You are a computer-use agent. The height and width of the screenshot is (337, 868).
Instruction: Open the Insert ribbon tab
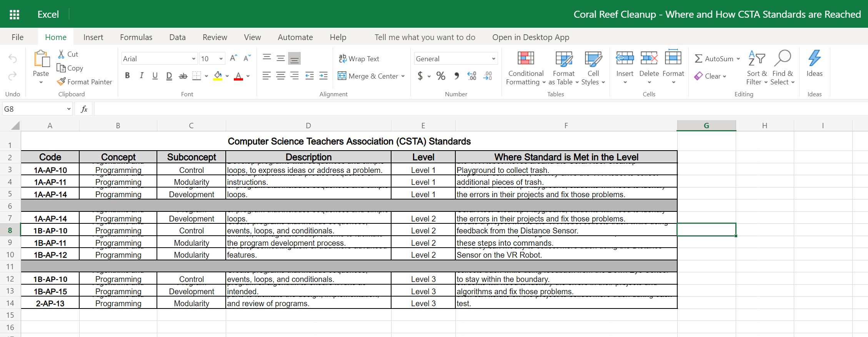pyautogui.click(x=93, y=37)
